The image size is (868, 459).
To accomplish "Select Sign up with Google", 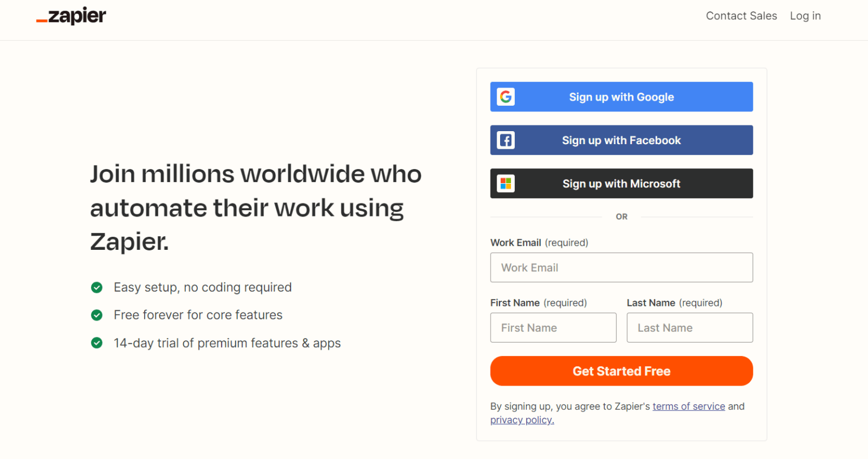I will (x=622, y=97).
